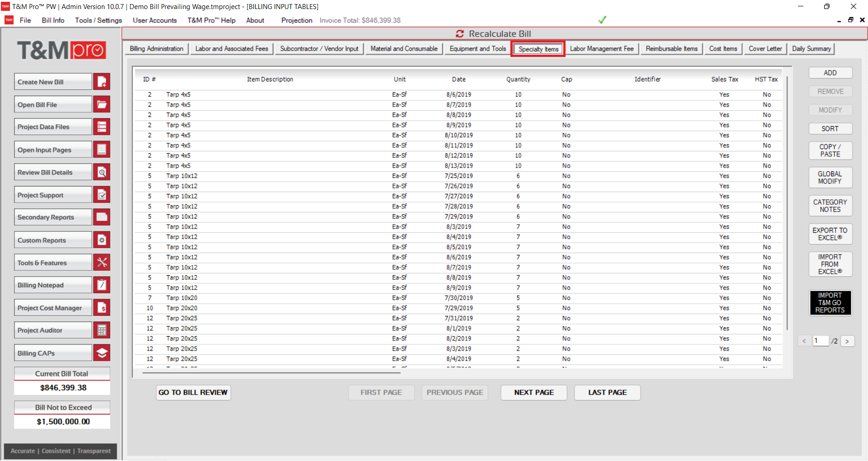Click IMPORT FROM EXCEL button
Image resolution: width=868 pixels, height=461 pixels.
coord(830,264)
